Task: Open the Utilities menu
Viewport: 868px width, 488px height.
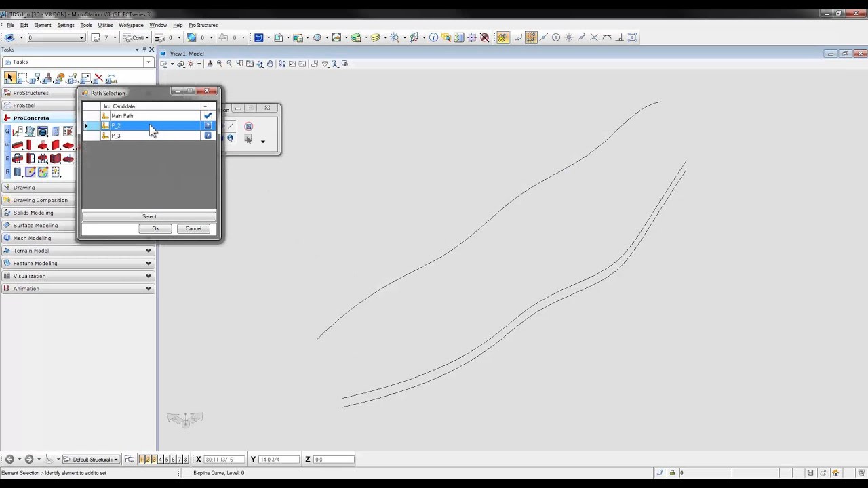Action: pyautogui.click(x=105, y=25)
